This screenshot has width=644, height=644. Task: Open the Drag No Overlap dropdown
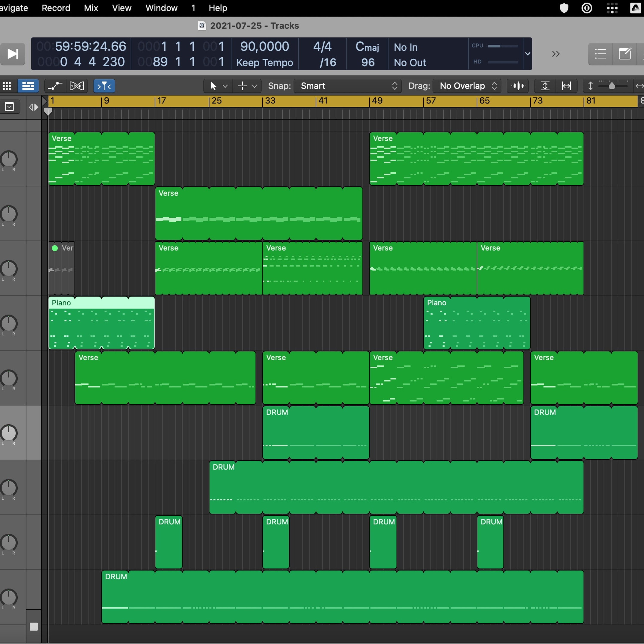pyautogui.click(x=467, y=86)
